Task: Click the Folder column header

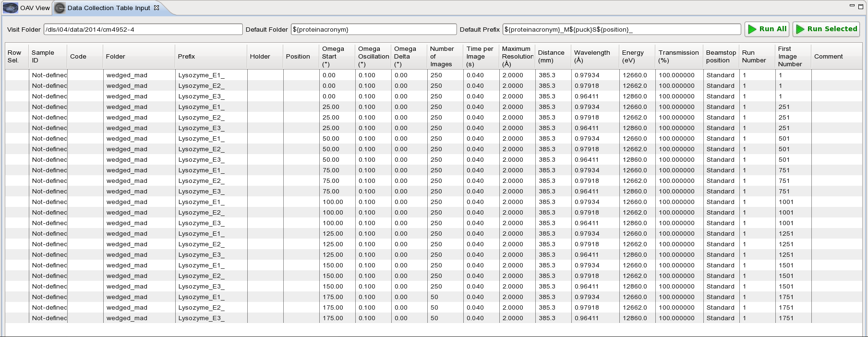Action: pos(139,57)
